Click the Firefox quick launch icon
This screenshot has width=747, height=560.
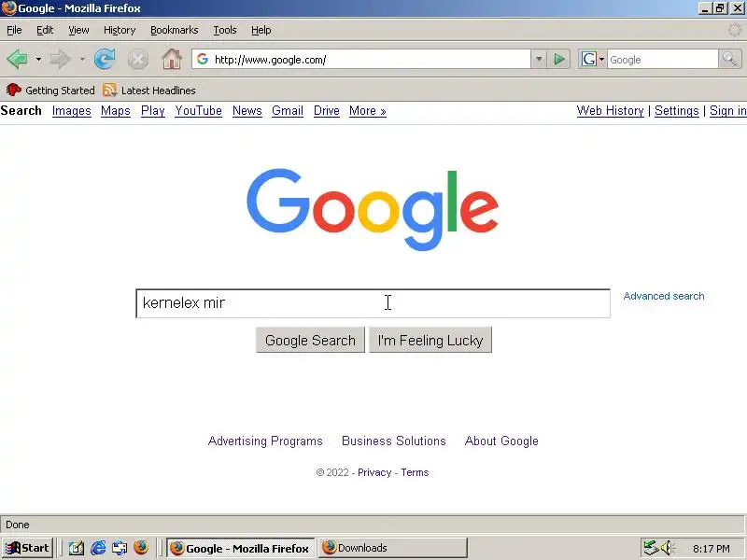click(x=141, y=548)
